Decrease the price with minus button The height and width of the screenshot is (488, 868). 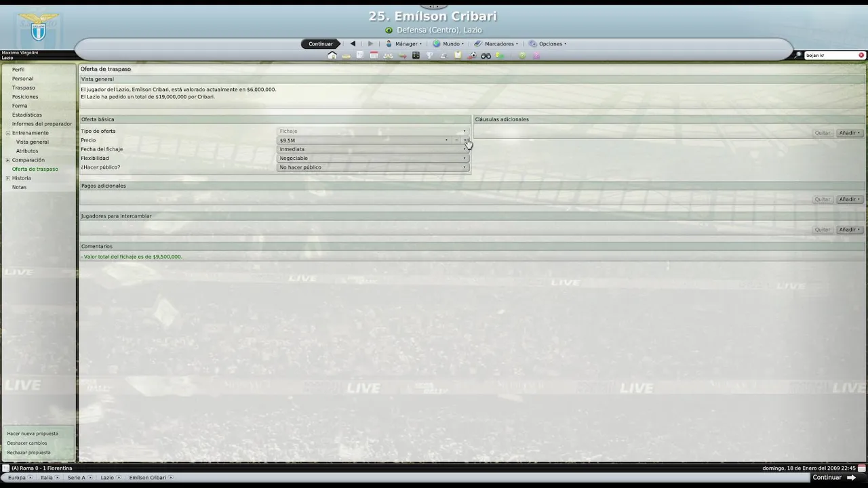click(456, 140)
